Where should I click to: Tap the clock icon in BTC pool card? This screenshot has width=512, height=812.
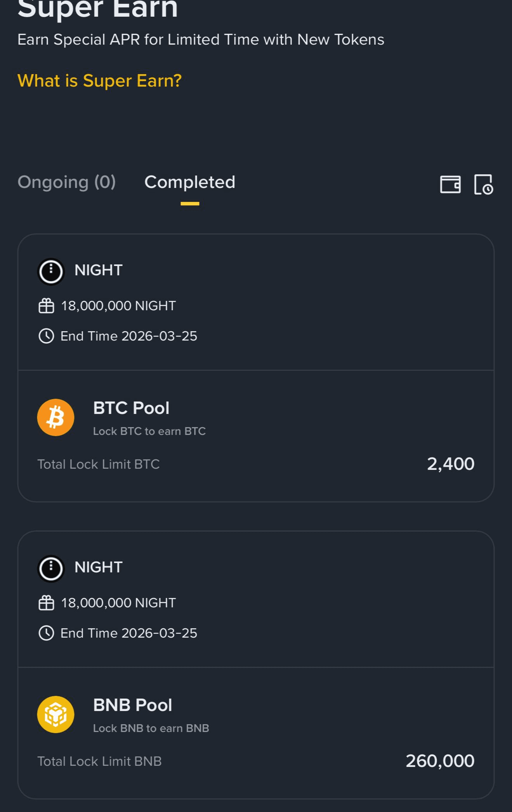coord(46,336)
